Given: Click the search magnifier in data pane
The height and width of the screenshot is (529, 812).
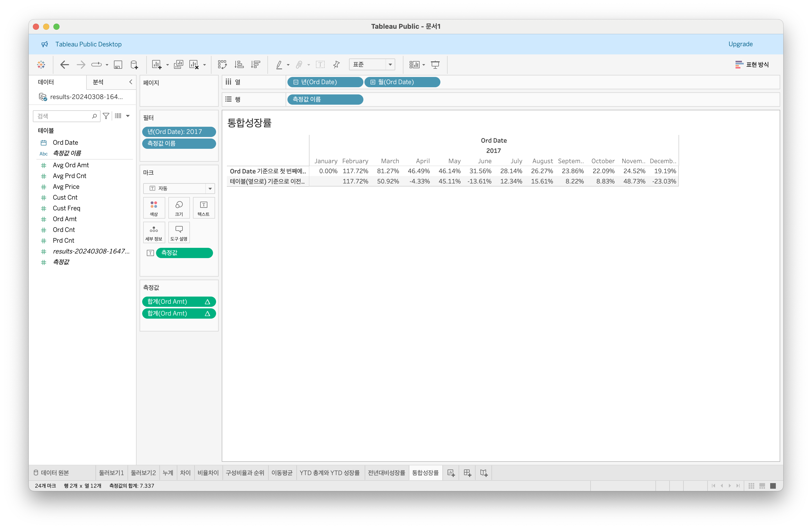Looking at the screenshot, I should pos(94,116).
